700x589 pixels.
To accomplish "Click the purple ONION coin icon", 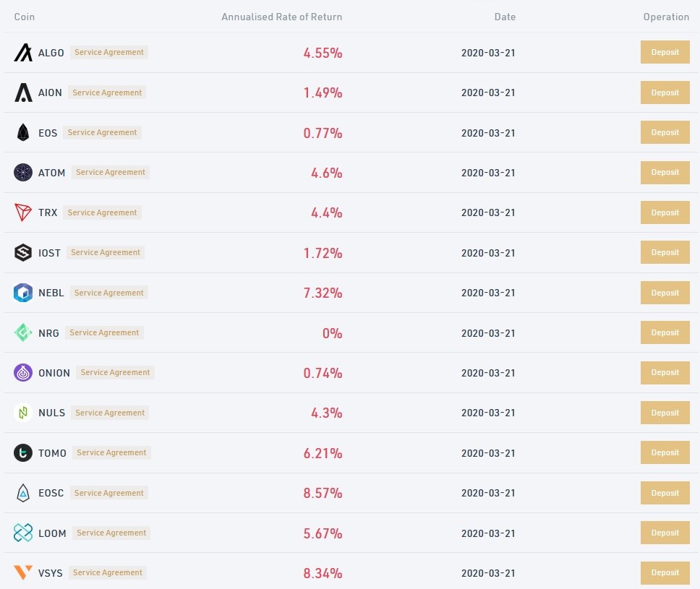I will (x=23, y=373).
